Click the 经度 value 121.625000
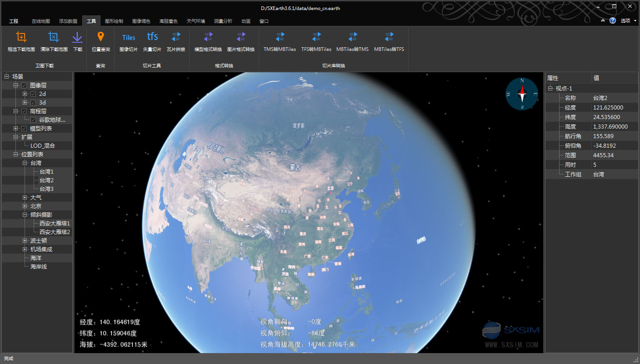This screenshot has width=640, height=364. click(x=608, y=107)
